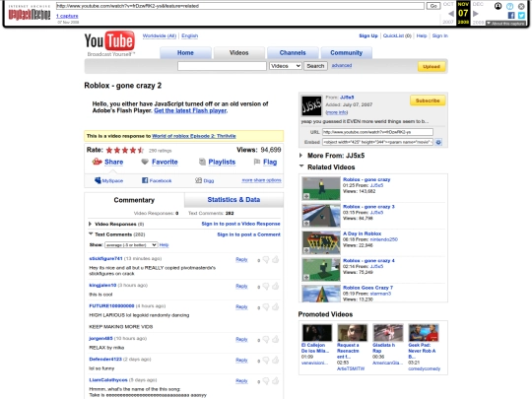Expand the Video Responses section

tap(90, 224)
